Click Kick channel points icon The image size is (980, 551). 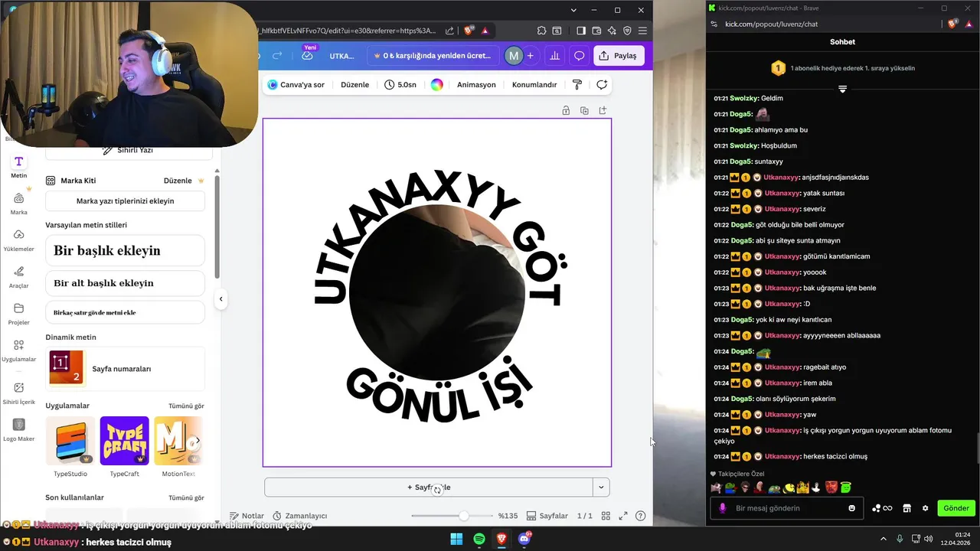pos(882,508)
